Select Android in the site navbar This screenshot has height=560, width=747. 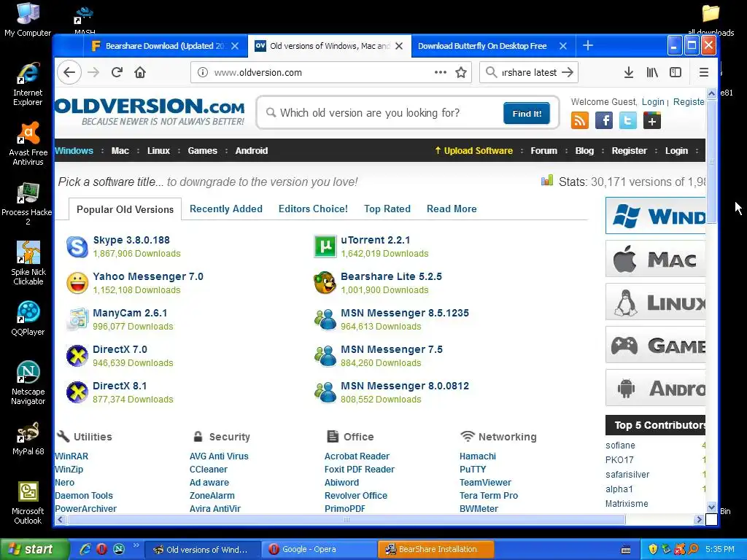click(252, 150)
